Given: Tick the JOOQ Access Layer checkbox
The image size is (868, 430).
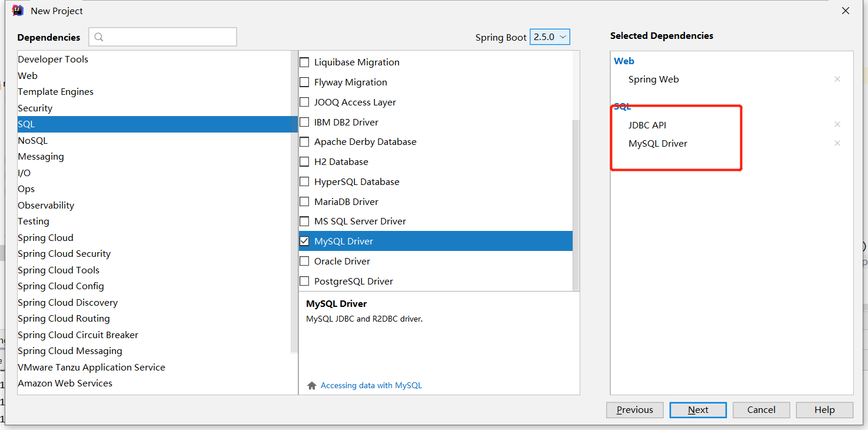Looking at the screenshot, I should click(x=304, y=102).
